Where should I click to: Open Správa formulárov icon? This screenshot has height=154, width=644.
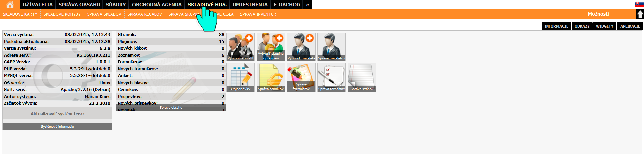click(301, 77)
